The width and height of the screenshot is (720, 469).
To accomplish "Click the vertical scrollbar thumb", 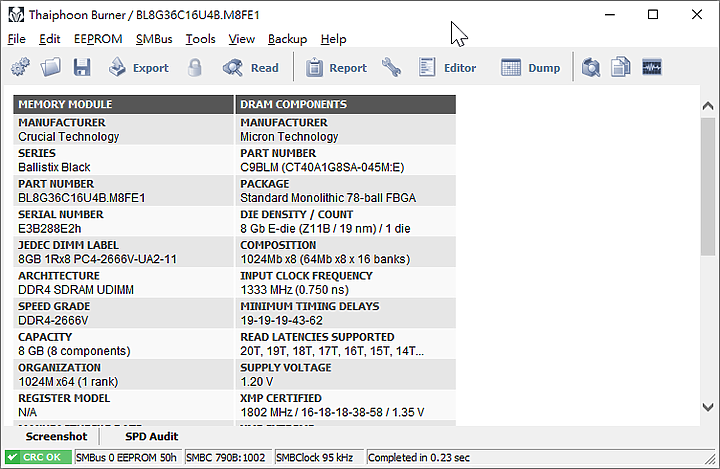I will (708, 186).
